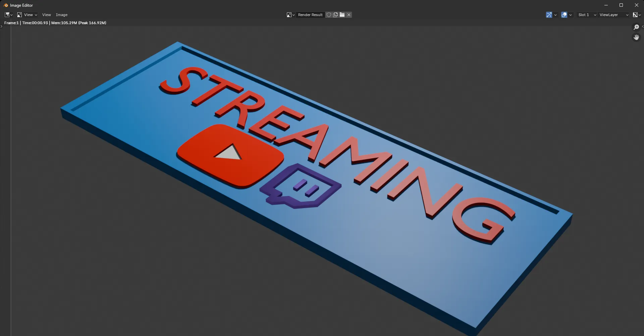Open the View tool settings popover
Image resolution: width=644 pixels, height=336 pixels.
tap(27, 15)
